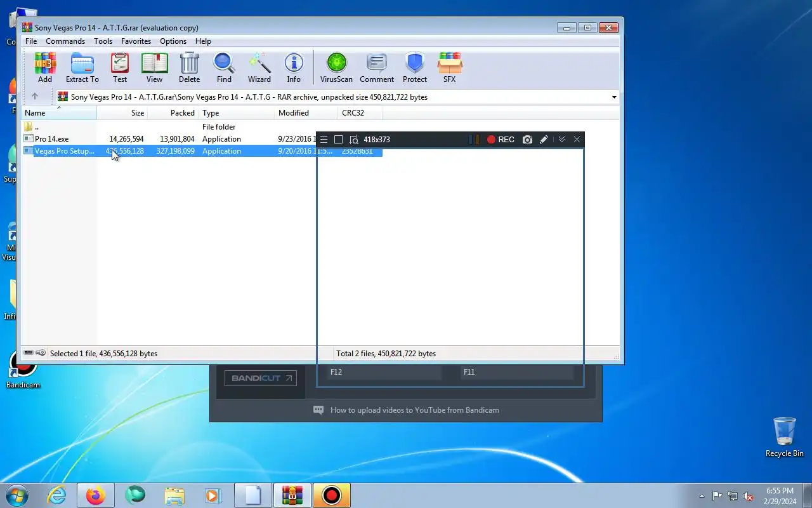Image resolution: width=812 pixels, height=508 pixels.
Task: Open the Windows Start menu
Action: tap(16, 495)
